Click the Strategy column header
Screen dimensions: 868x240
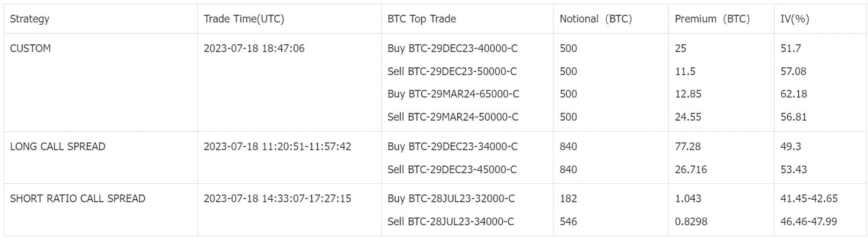30,19
